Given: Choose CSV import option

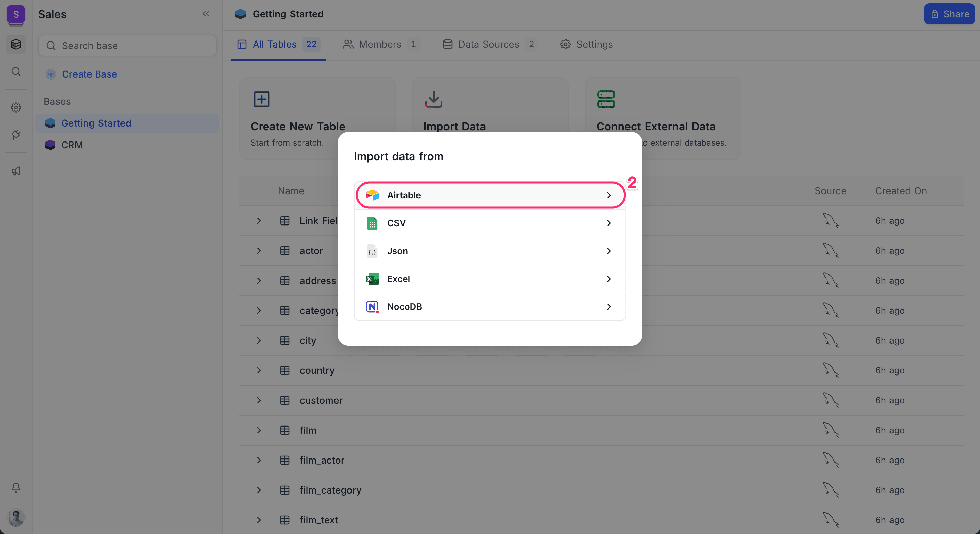Looking at the screenshot, I should coord(489,223).
